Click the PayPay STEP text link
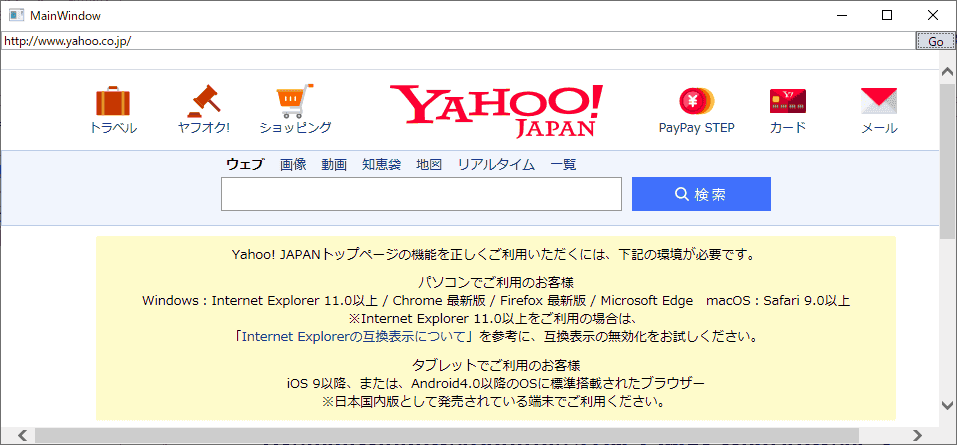This screenshot has width=957, height=445. click(696, 128)
